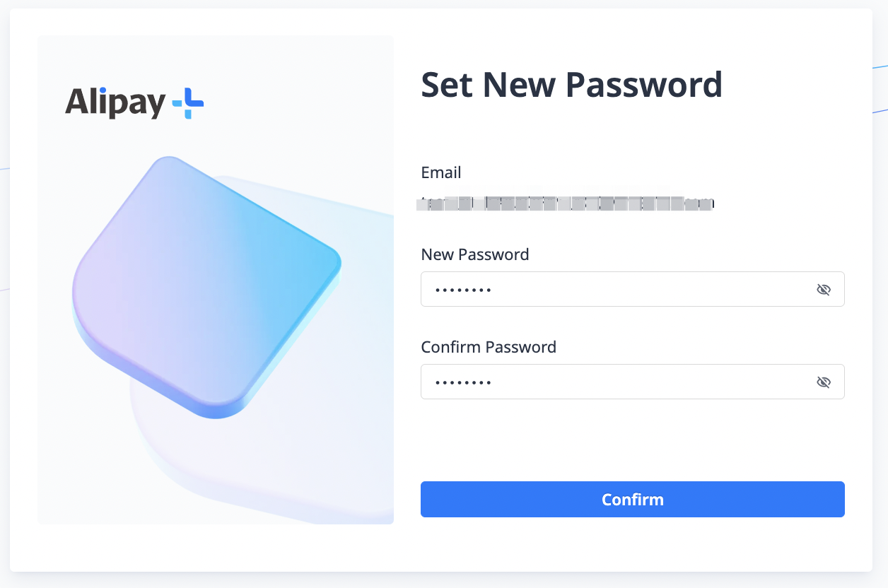Click the Email label

click(x=440, y=172)
